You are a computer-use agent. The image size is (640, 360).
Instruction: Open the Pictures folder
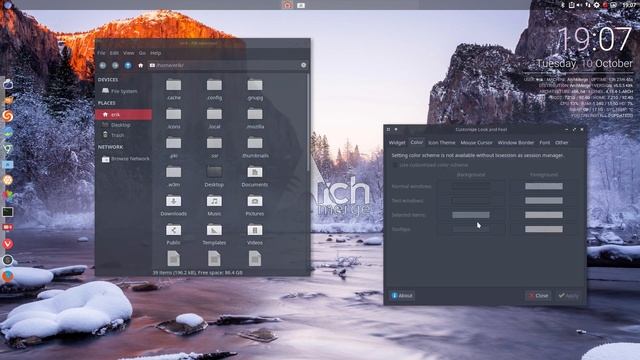tap(255, 205)
